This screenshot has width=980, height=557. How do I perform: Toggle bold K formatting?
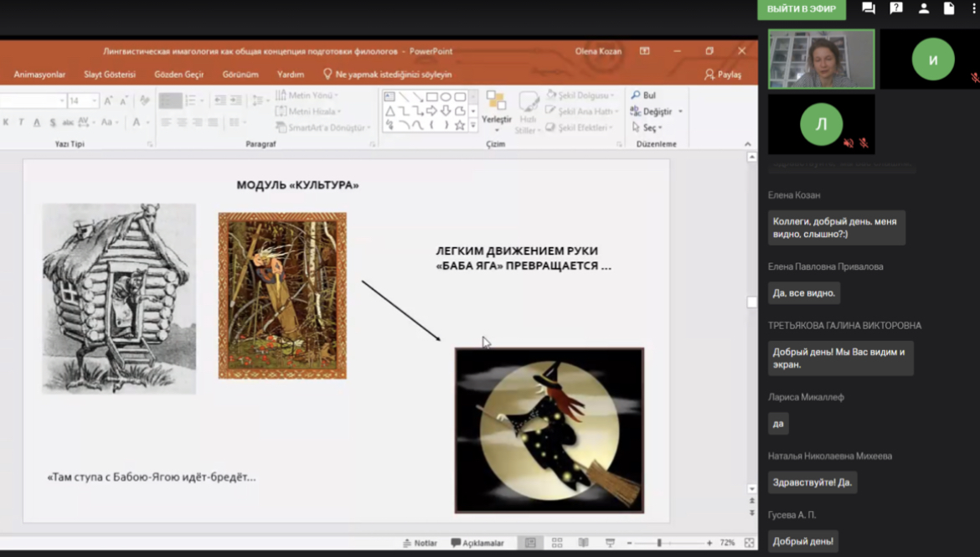[x=6, y=122]
